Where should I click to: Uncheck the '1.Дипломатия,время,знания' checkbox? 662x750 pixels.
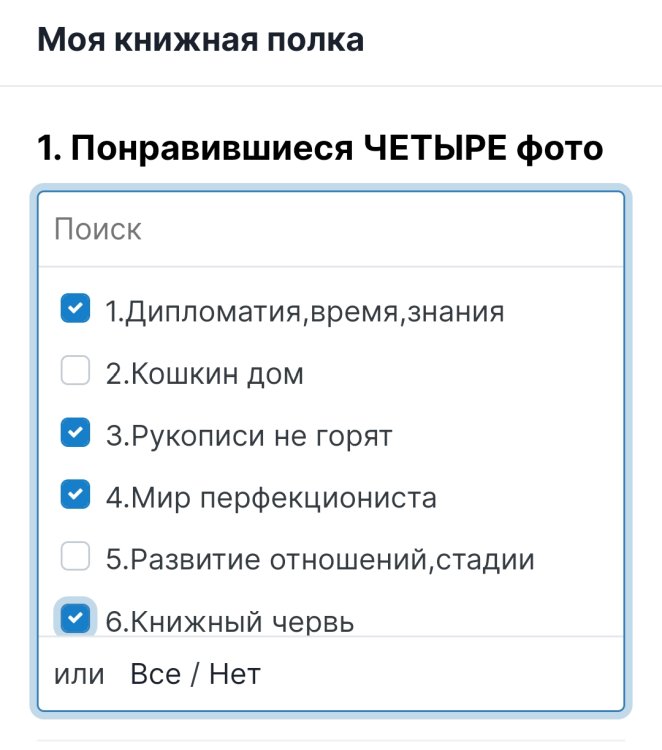click(x=75, y=310)
